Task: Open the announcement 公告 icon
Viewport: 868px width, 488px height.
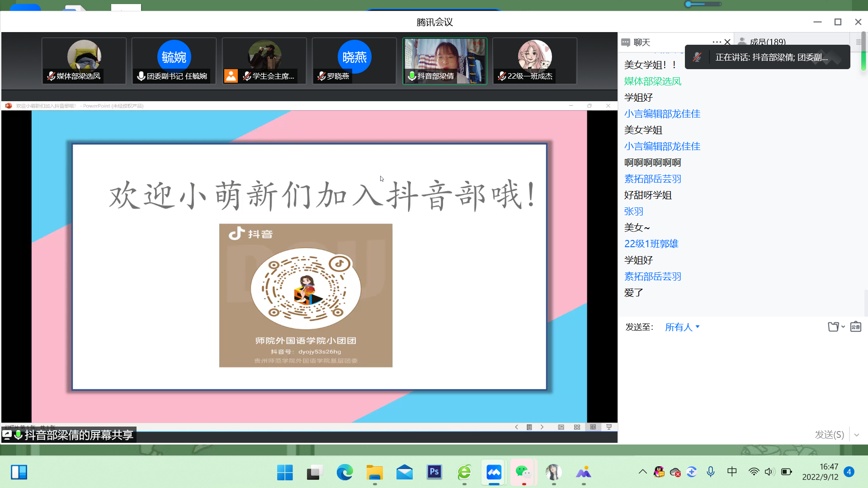Action: pyautogui.click(x=856, y=327)
